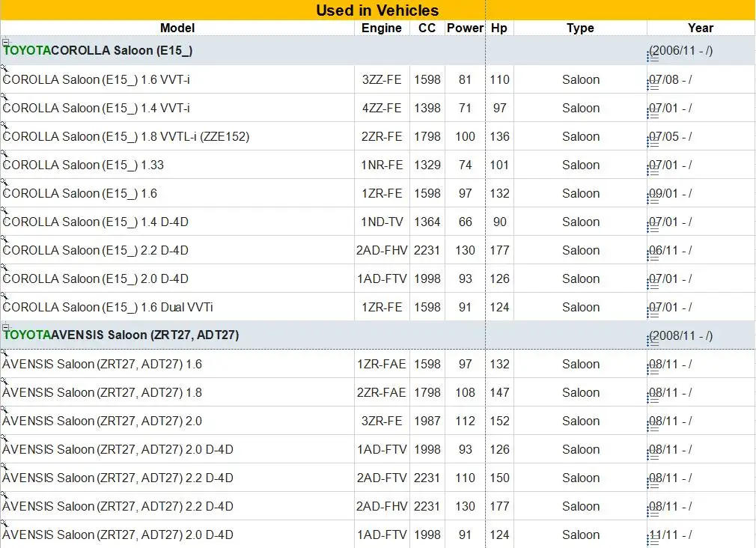Click list icon in COROLLA 1.33 year cell
Viewport: 756px width, 548px height.
click(x=653, y=171)
